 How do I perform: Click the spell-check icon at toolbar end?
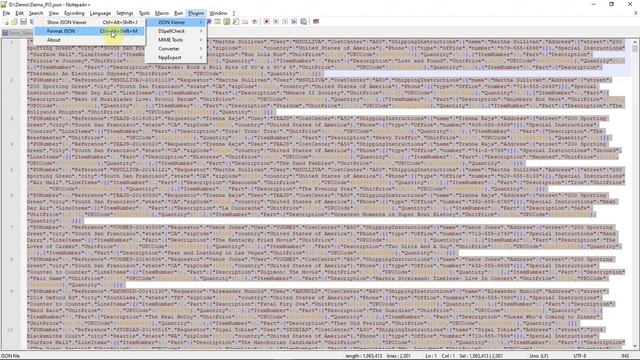click(x=316, y=22)
